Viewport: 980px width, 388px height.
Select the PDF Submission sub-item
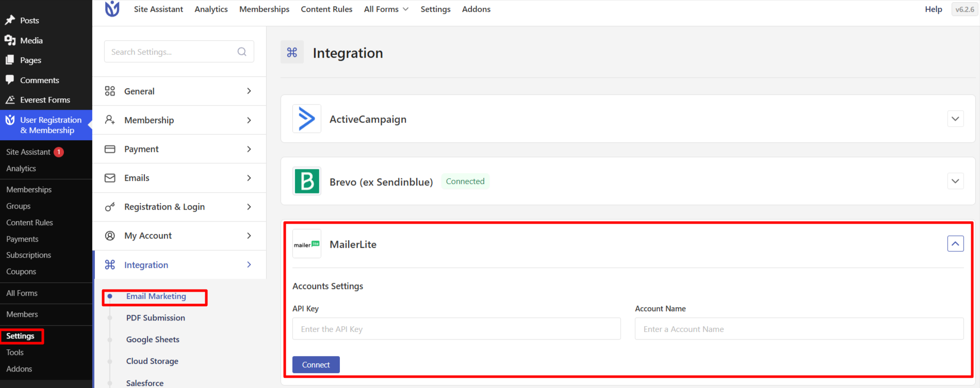(x=155, y=318)
